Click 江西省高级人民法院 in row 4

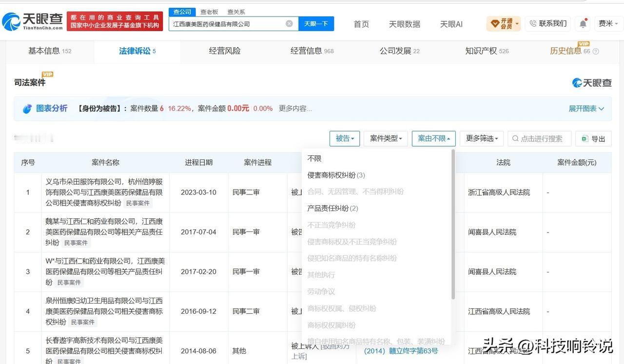(499, 311)
